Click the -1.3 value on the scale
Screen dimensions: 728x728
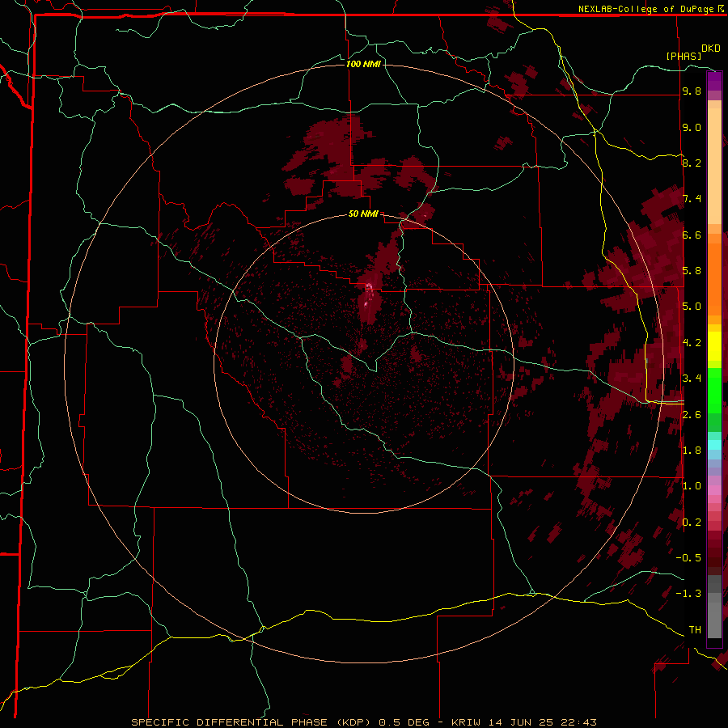(688, 594)
